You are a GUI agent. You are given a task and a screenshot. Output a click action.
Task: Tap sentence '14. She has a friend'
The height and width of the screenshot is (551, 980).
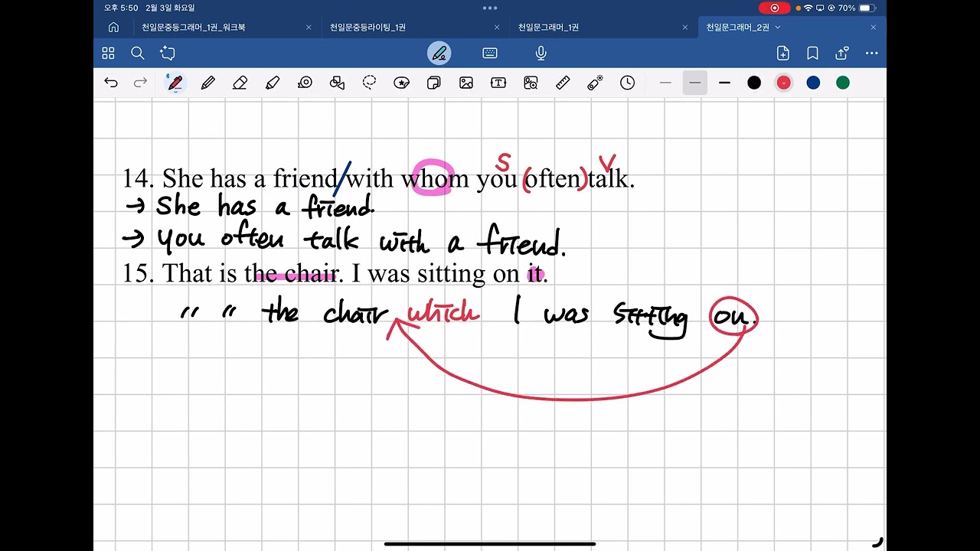point(230,179)
